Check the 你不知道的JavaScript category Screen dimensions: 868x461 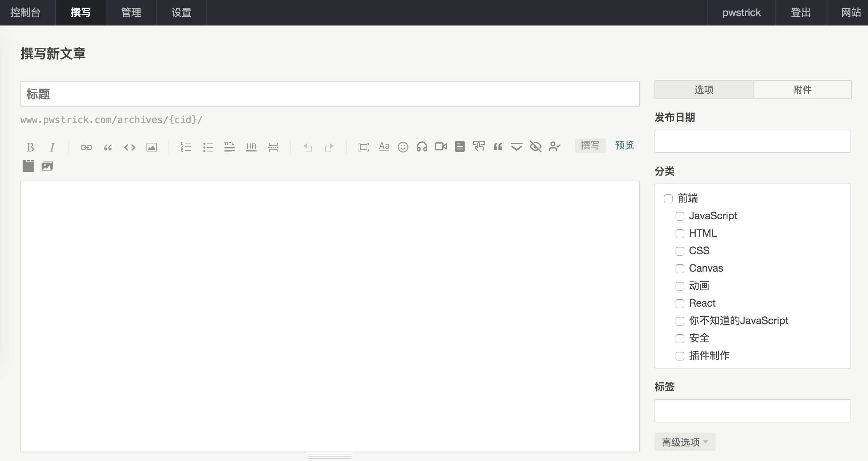tap(680, 321)
